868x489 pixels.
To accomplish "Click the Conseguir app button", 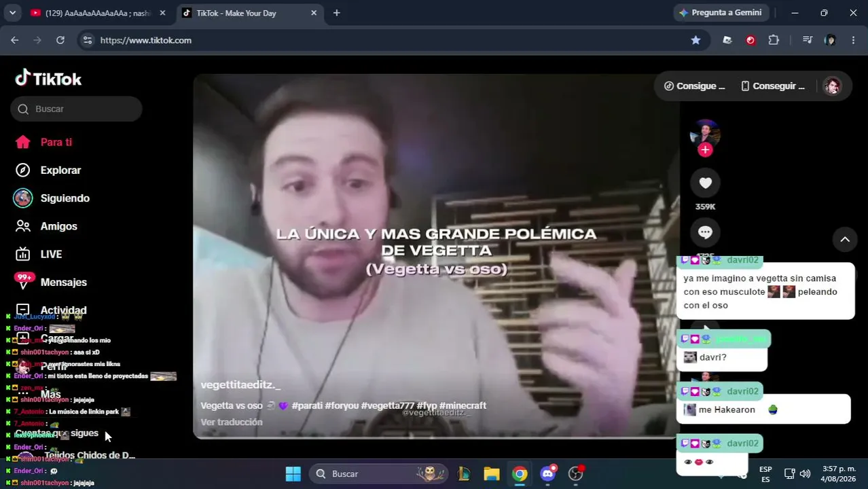I will click(x=773, y=86).
